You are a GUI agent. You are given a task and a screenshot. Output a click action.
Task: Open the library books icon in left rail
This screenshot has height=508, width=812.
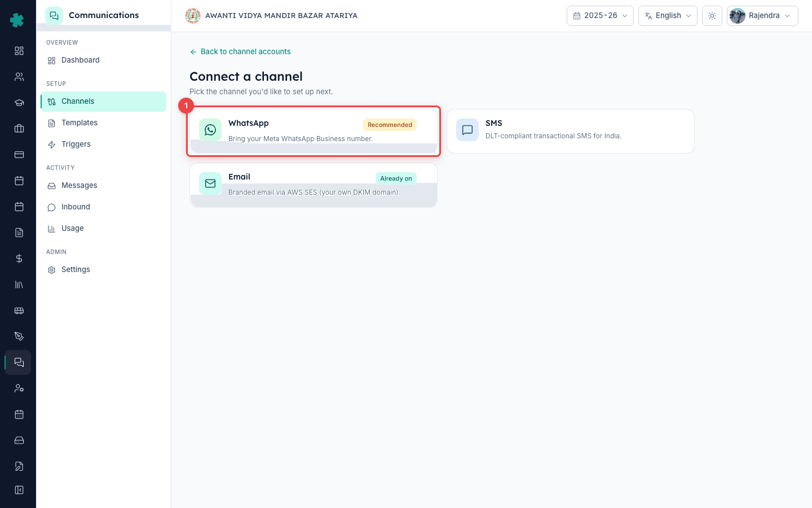[x=19, y=284]
